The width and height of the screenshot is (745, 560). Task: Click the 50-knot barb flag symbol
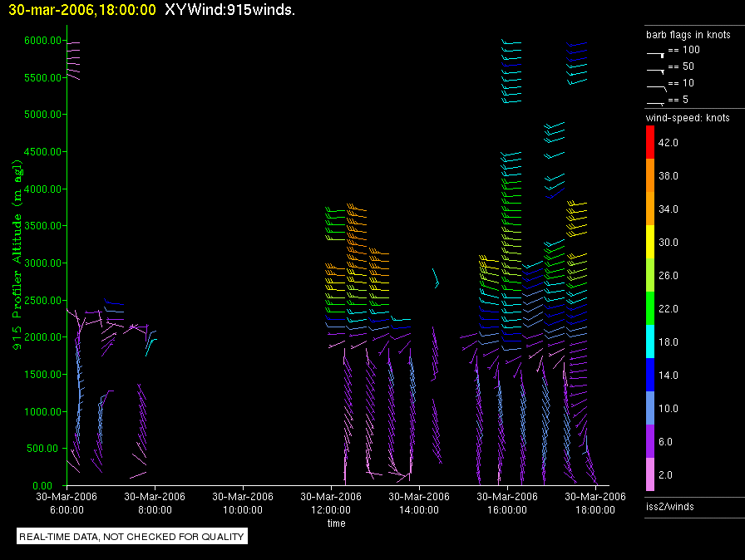click(655, 68)
